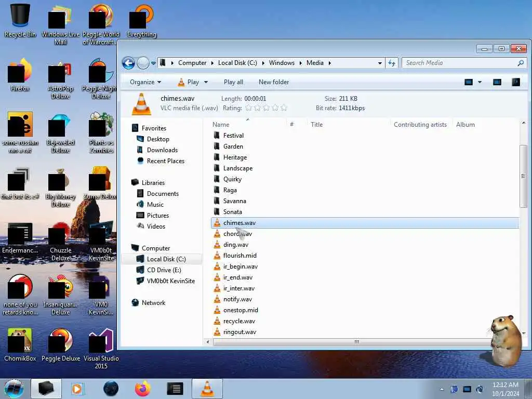Viewport: 532px width, 399px height.
Task: Open Firefox from the taskbar
Action: pyautogui.click(x=142, y=389)
